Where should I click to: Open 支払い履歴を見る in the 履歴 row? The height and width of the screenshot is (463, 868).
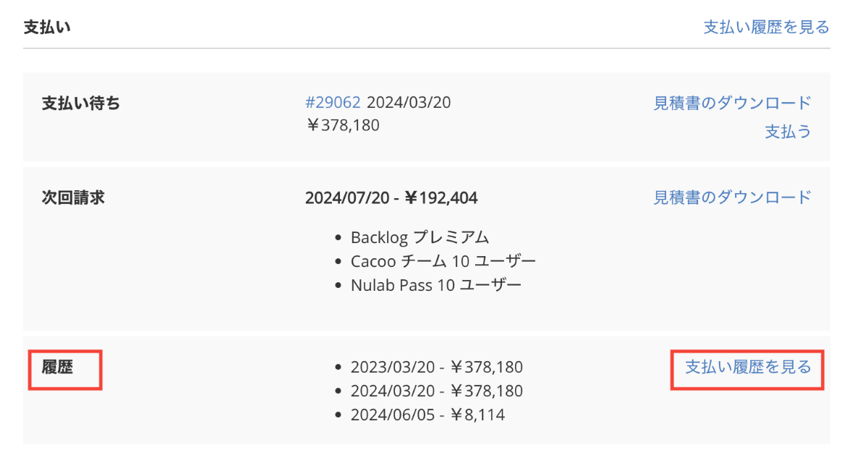click(748, 367)
